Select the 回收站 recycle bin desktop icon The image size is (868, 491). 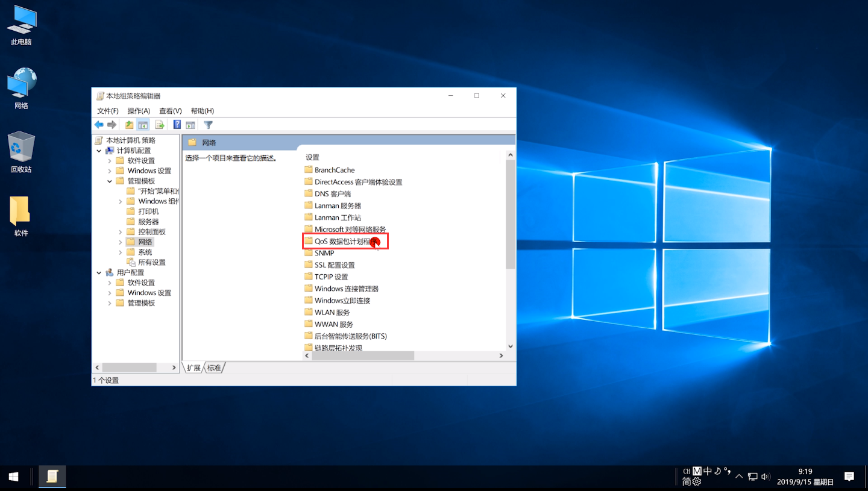21,152
